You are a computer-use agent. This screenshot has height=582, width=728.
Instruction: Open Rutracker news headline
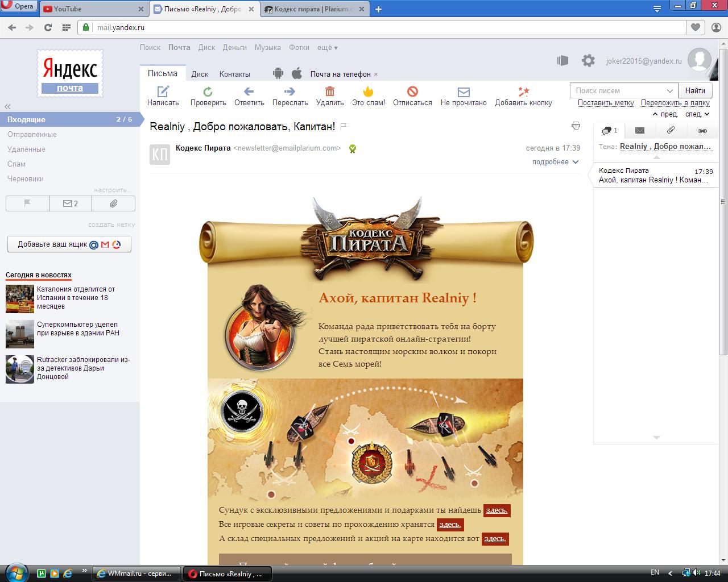84,368
